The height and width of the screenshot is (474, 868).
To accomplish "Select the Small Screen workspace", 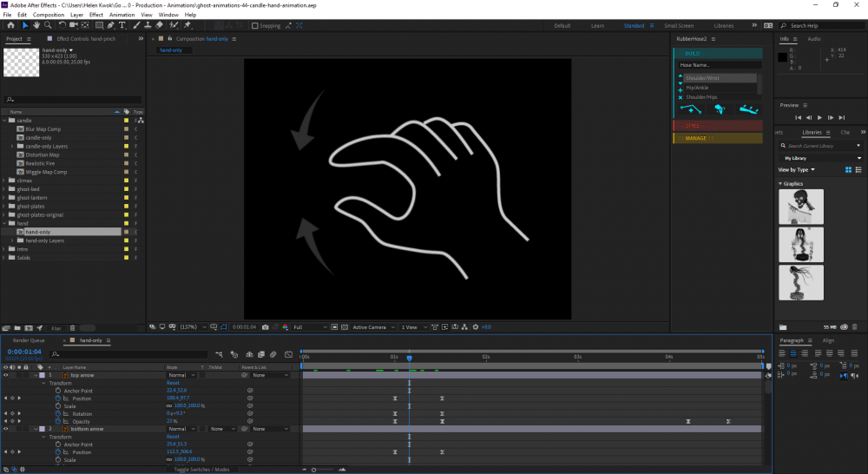I will point(679,25).
